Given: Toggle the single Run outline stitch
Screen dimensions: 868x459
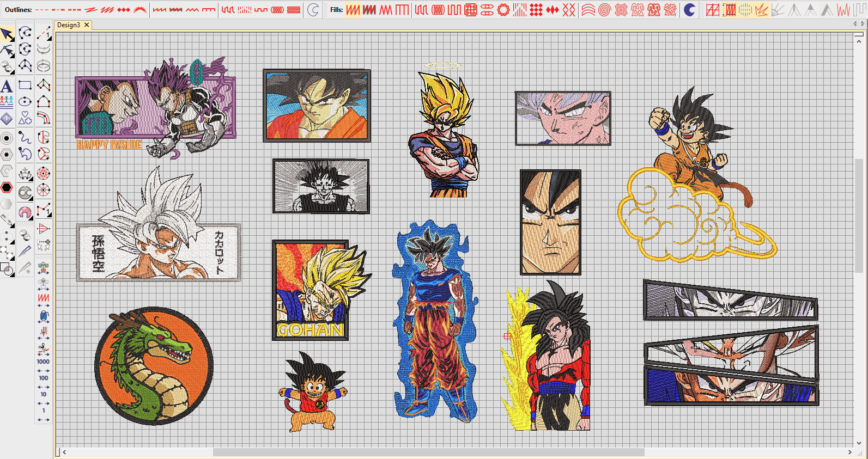Looking at the screenshot, I should pos(43,10).
